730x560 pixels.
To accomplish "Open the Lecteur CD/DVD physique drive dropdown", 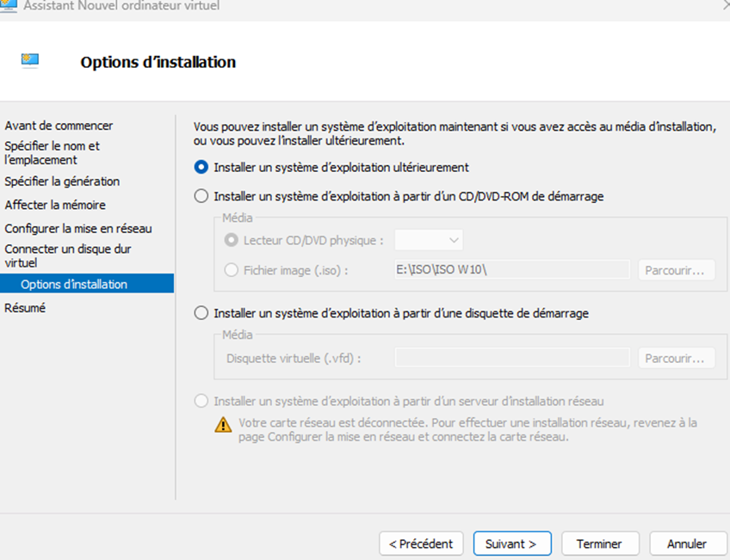I will (x=429, y=240).
